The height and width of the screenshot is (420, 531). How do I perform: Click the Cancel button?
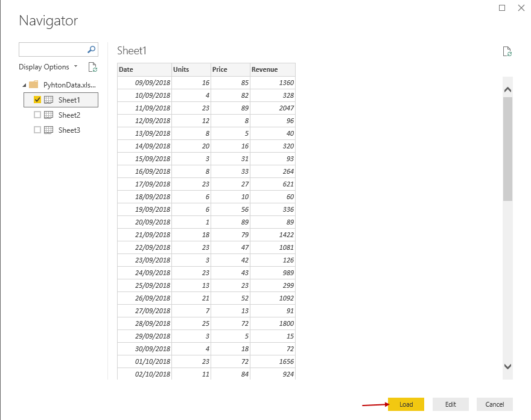tap(495, 404)
